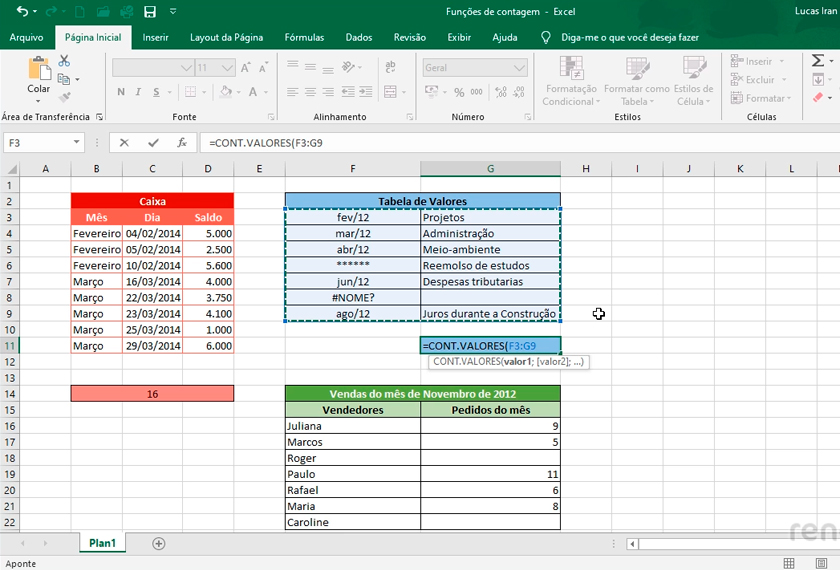Confirm the formula with the checkmark icon
The image size is (840, 570).
pos(153,143)
